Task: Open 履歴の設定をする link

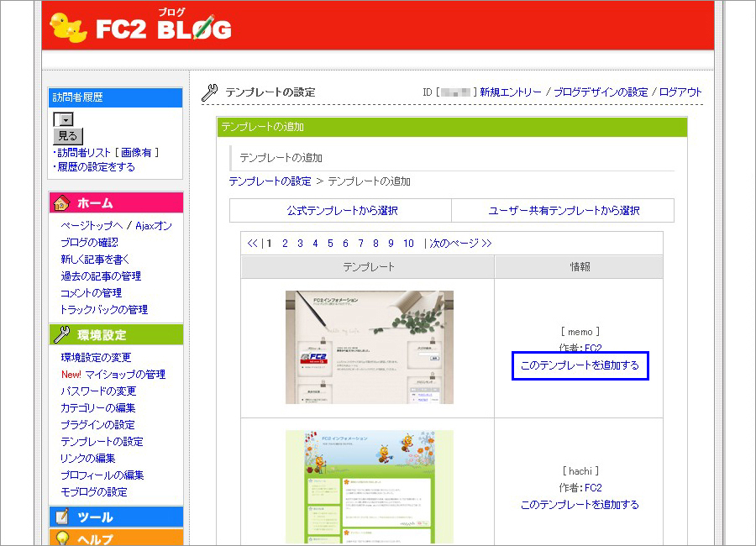Action: [x=96, y=167]
